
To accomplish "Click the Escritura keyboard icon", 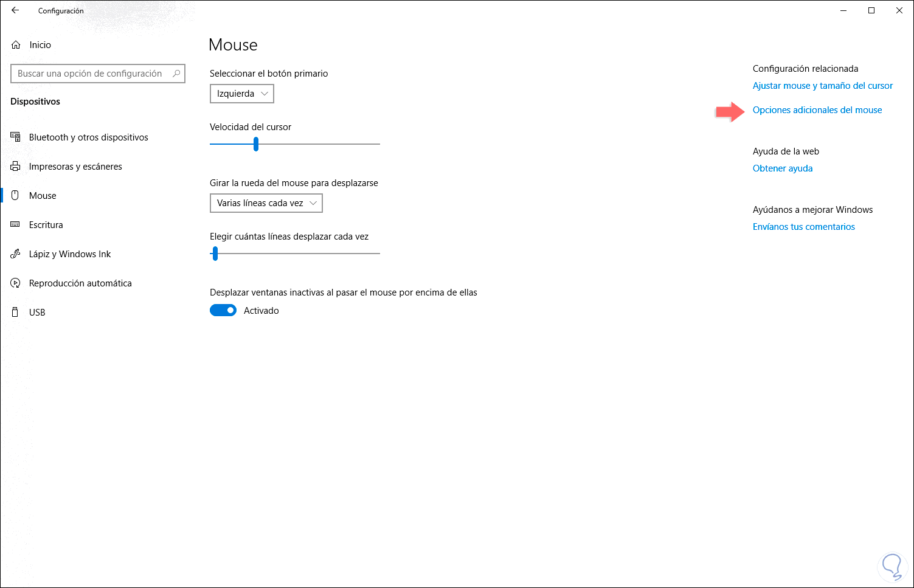I will point(15,224).
